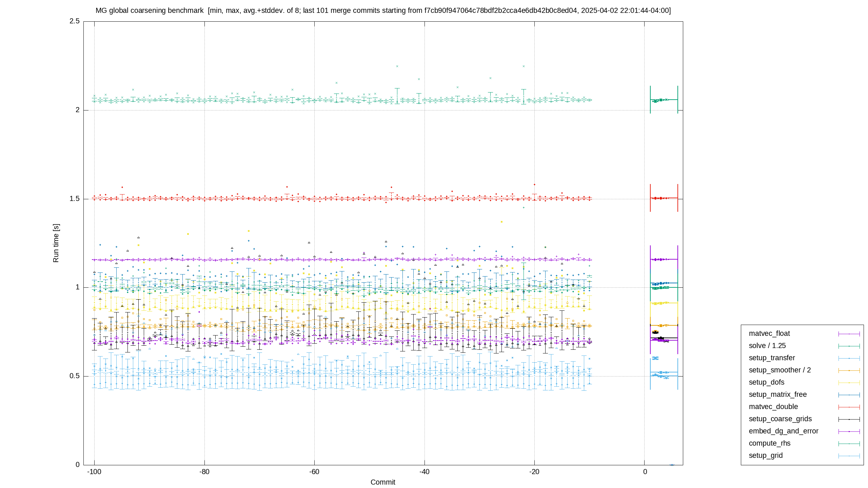Image resolution: width=868 pixels, height=488 pixels.
Task: Click the matvec_float legend label
Action: point(769,333)
